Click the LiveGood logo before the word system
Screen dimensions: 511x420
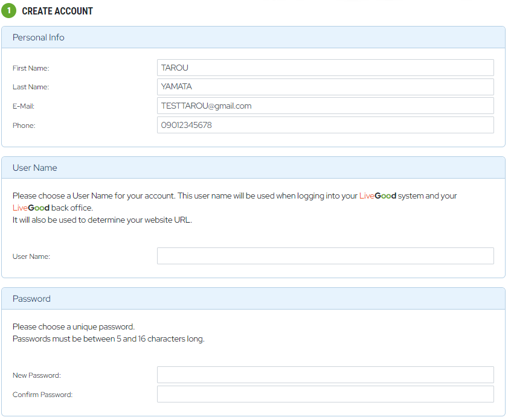[x=378, y=196]
